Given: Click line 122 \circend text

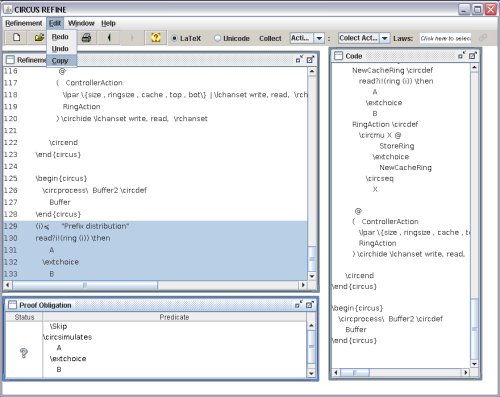Looking at the screenshot, I should tap(63, 143).
